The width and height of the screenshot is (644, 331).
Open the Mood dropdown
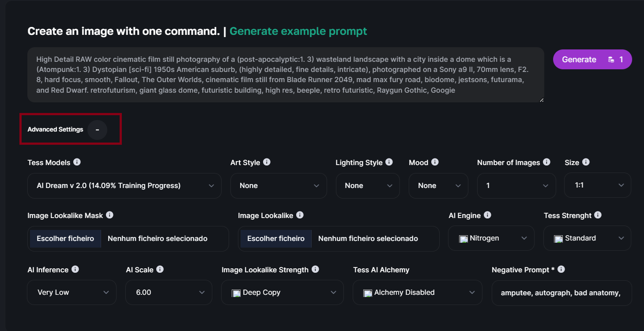point(438,186)
